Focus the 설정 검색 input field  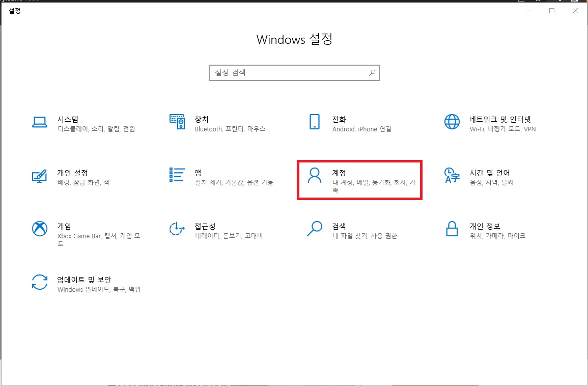[294, 73]
